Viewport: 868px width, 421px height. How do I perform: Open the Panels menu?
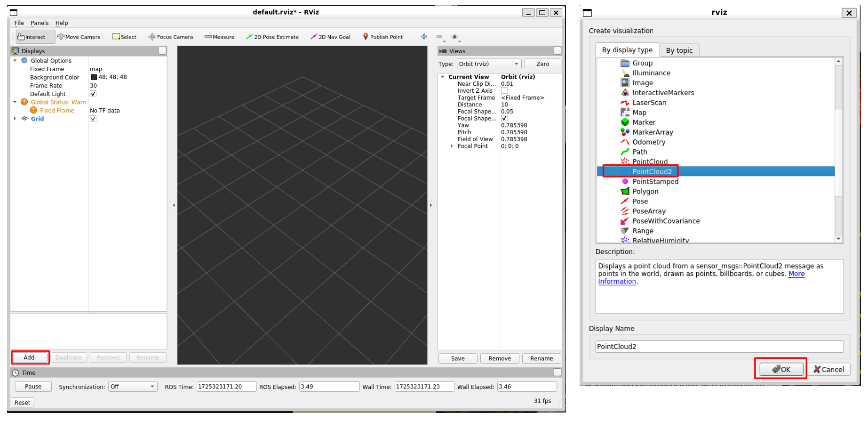coord(40,23)
